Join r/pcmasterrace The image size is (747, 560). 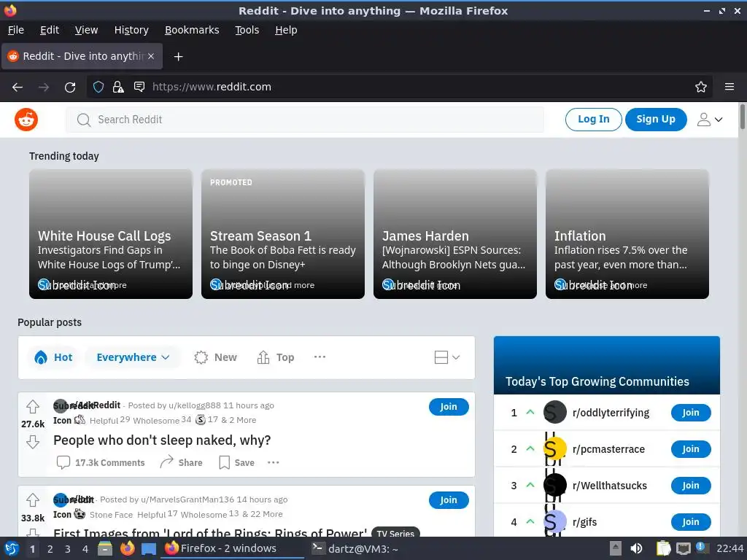click(691, 449)
